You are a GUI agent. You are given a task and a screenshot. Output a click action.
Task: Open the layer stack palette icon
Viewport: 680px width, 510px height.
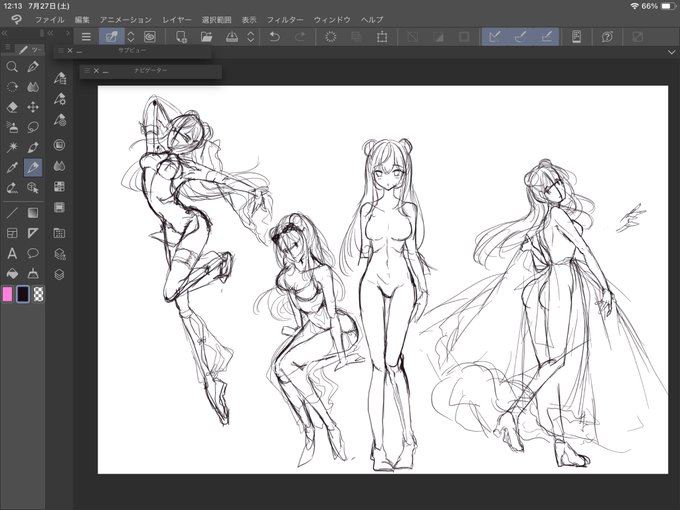coord(59,275)
